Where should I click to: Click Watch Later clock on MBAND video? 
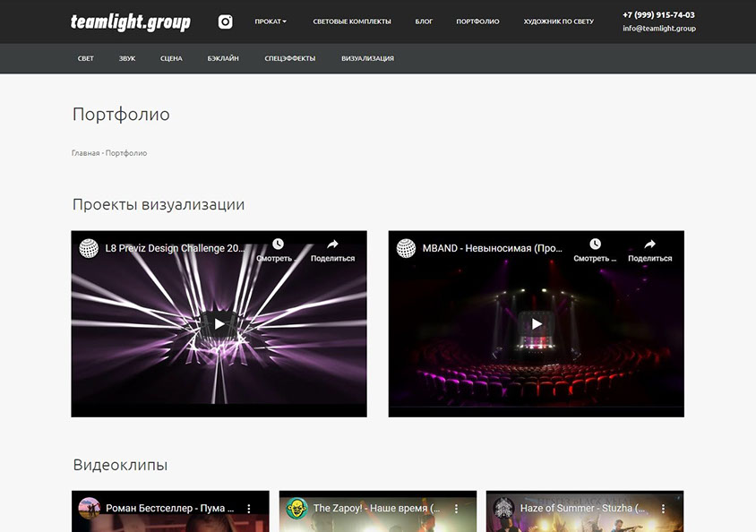pyautogui.click(x=595, y=245)
